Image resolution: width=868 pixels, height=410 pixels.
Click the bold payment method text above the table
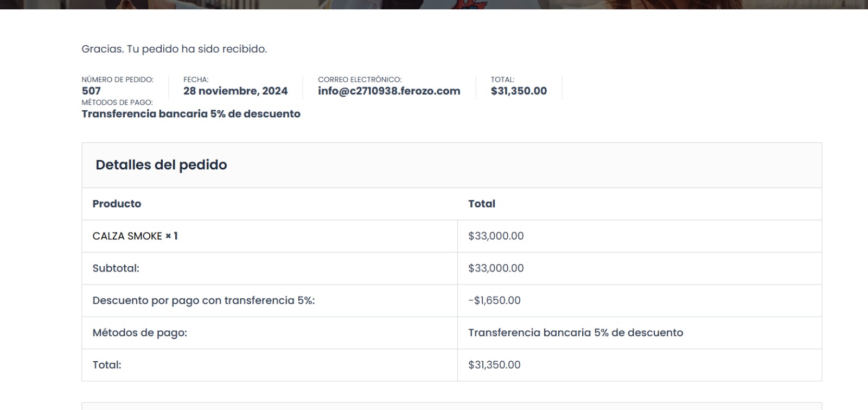(x=191, y=114)
